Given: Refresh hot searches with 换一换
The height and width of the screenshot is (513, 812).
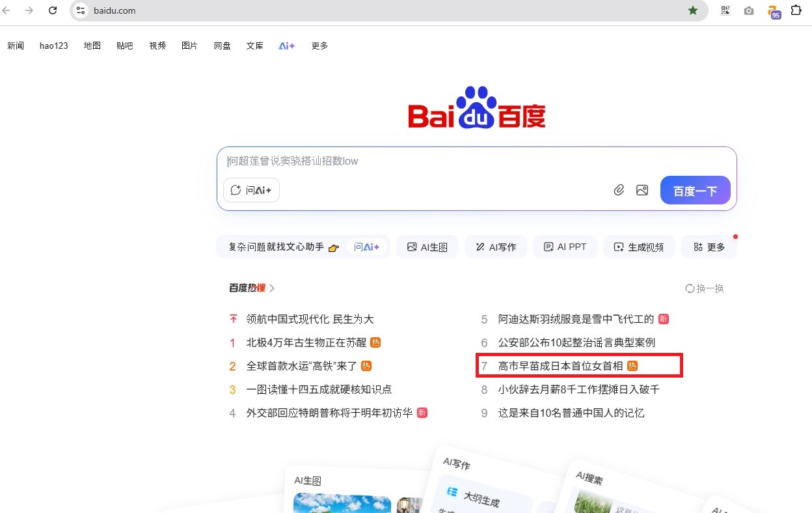Looking at the screenshot, I should [x=705, y=288].
